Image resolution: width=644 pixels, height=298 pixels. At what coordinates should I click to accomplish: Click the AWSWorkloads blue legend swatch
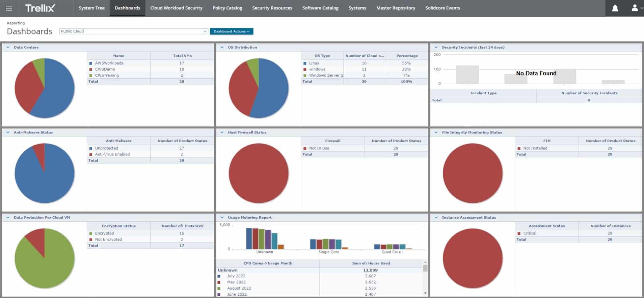91,63
